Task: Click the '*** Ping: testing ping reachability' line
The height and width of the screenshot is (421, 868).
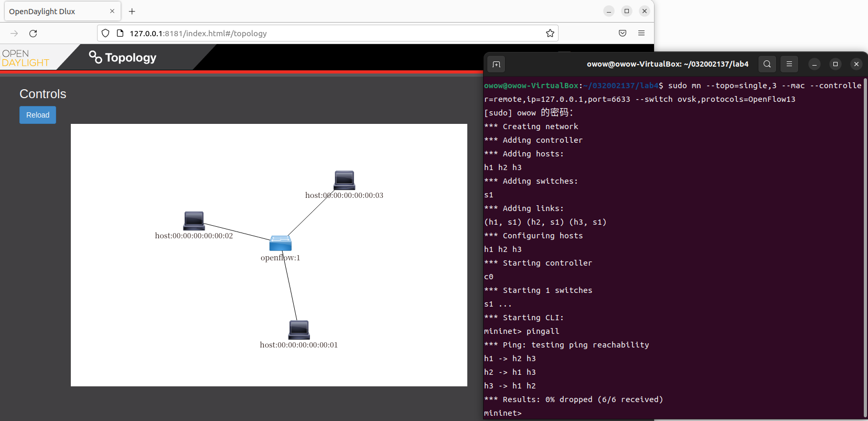Action: click(566, 345)
